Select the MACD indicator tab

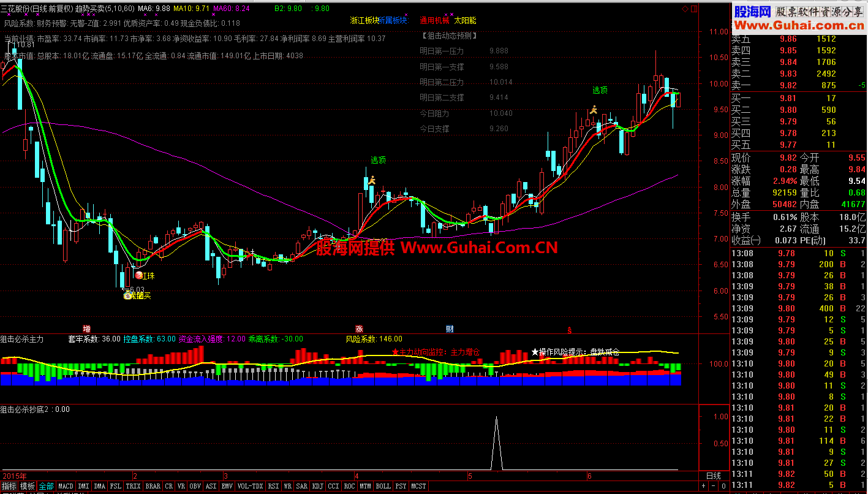(x=66, y=486)
